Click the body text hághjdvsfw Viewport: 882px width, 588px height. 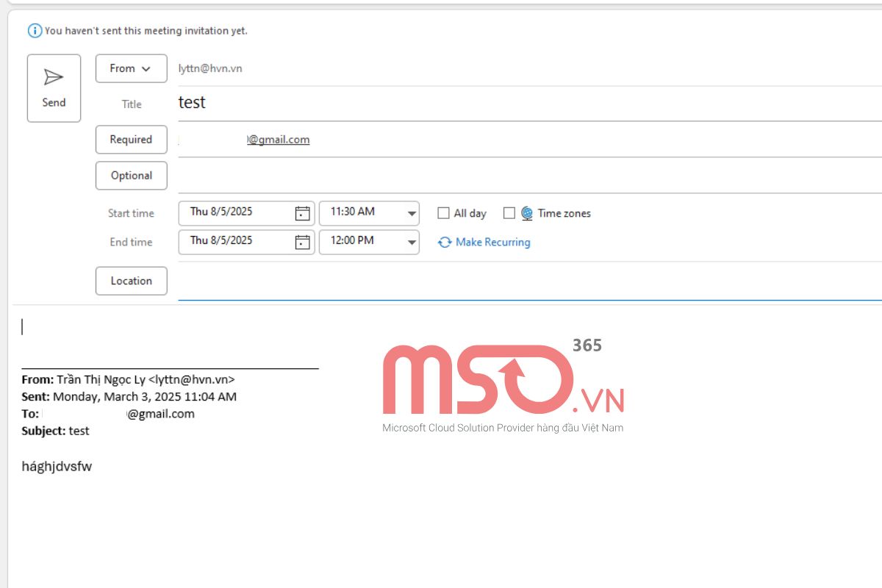tap(57, 467)
